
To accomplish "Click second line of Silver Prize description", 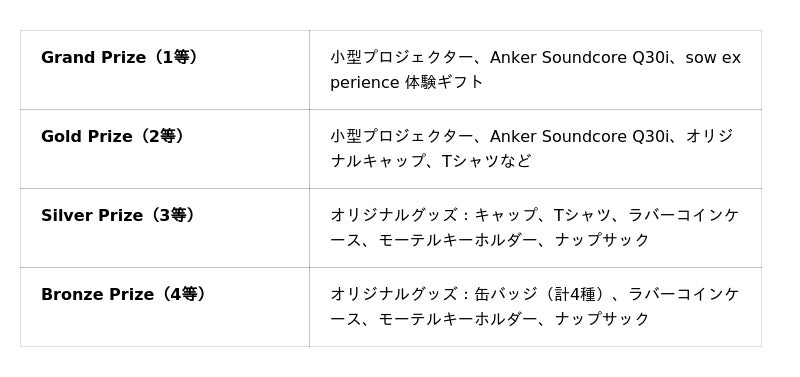I will (490, 240).
